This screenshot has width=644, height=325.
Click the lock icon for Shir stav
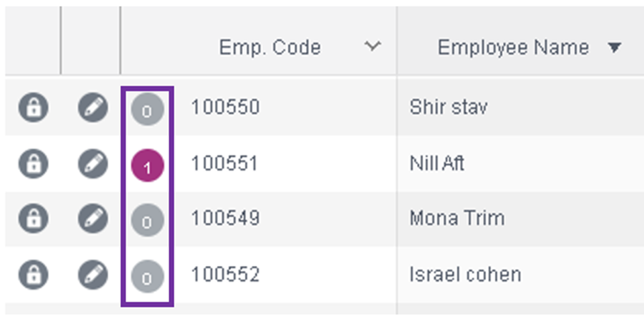click(34, 107)
